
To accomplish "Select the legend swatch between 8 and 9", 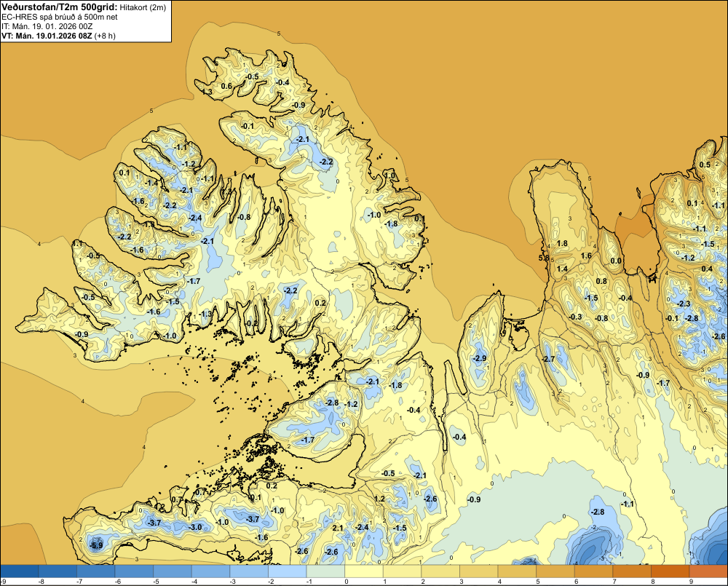I will 670,571.
